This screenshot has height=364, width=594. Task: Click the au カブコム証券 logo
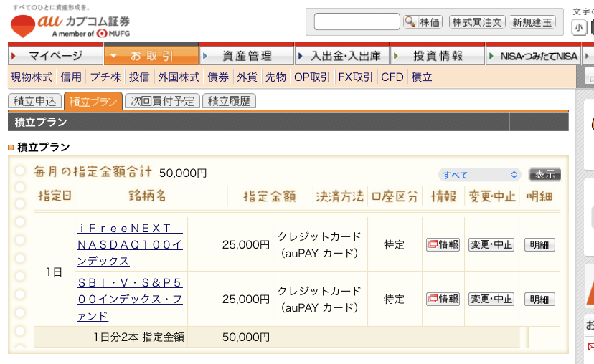(70, 25)
